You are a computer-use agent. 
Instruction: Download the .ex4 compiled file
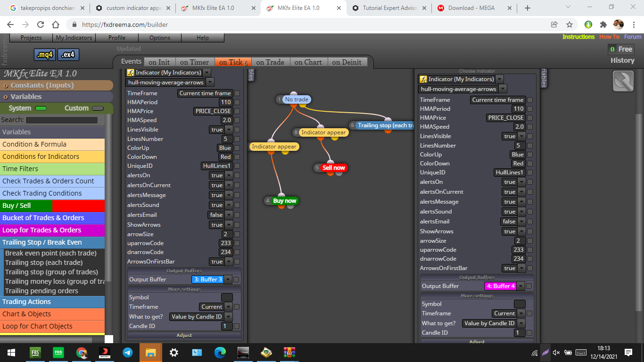[68, 55]
